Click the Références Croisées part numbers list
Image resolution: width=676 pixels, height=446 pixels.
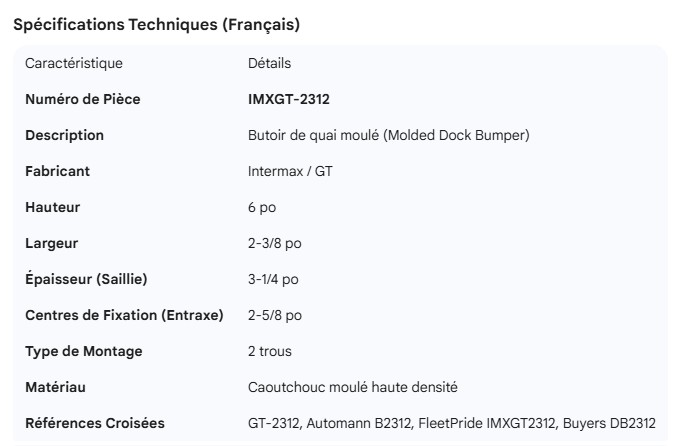click(451, 424)
